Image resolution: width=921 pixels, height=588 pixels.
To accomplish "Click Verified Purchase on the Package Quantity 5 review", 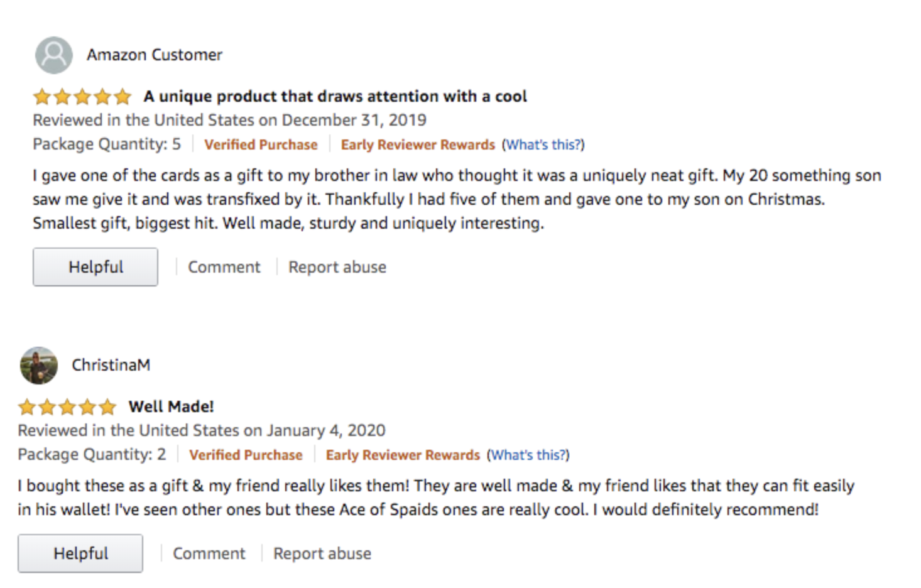I will click(261, 145).
